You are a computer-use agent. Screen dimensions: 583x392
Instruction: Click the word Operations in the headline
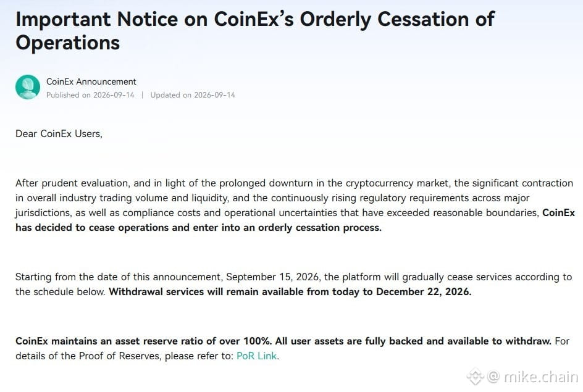(x=68, y=43)
